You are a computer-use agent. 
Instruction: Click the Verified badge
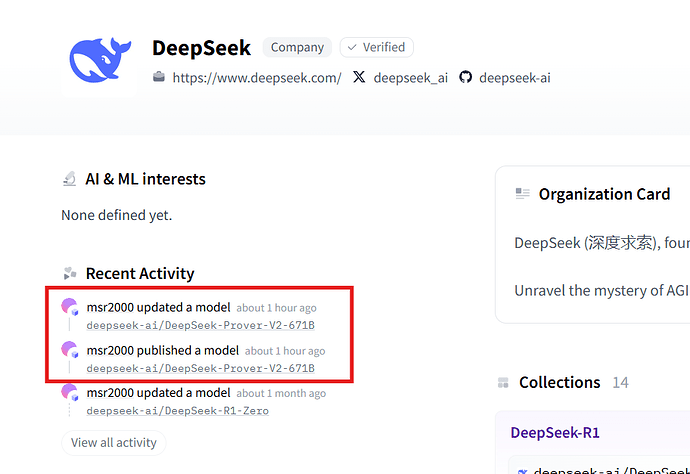click(x=377, y=47)
